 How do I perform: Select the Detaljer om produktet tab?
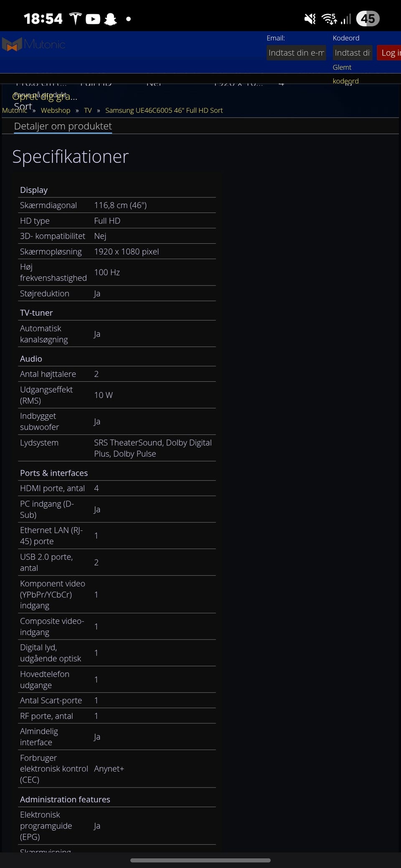[63, 126]
